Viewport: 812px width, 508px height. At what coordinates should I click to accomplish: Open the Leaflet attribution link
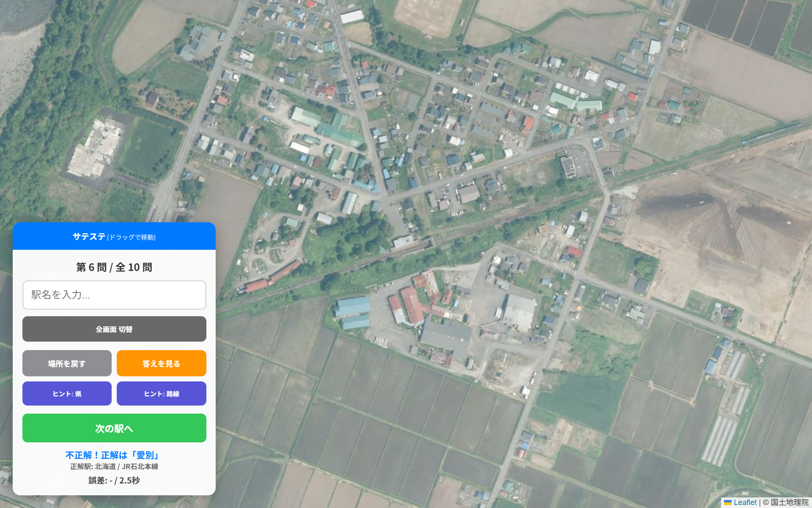tap(745, 502)
